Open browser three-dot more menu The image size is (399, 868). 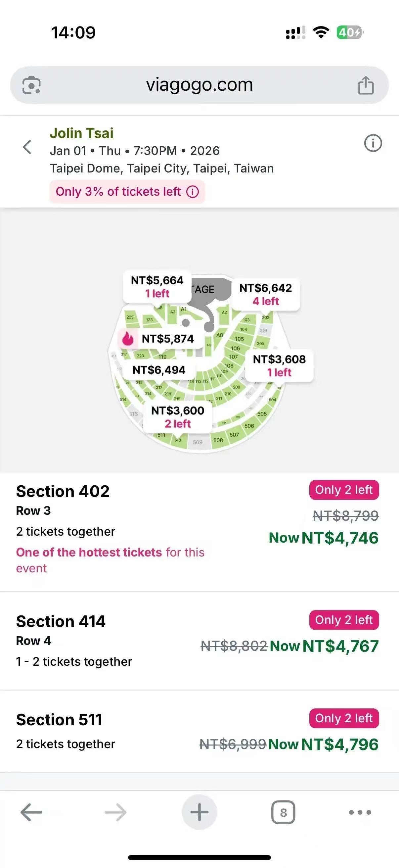coord(360,812)
